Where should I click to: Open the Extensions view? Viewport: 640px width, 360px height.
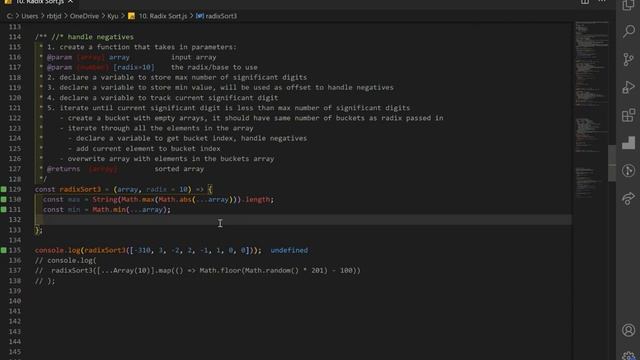click(629, 115)
